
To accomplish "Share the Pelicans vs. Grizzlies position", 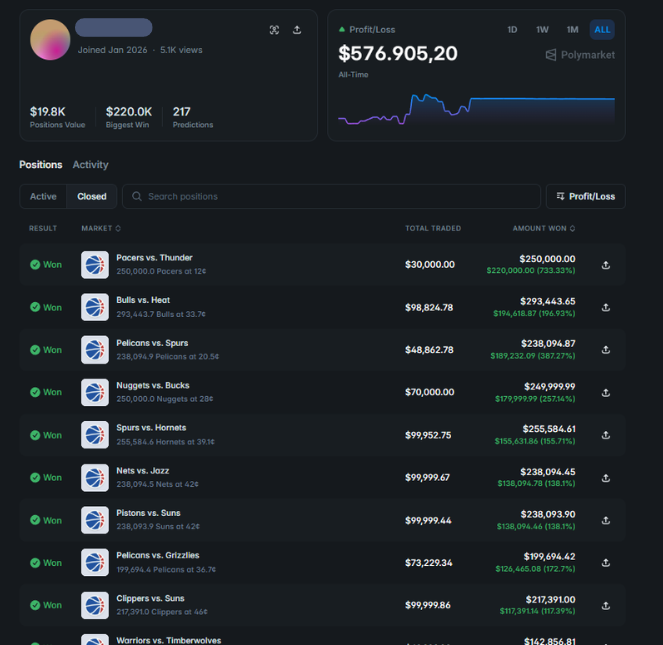I will pos(605,563).
